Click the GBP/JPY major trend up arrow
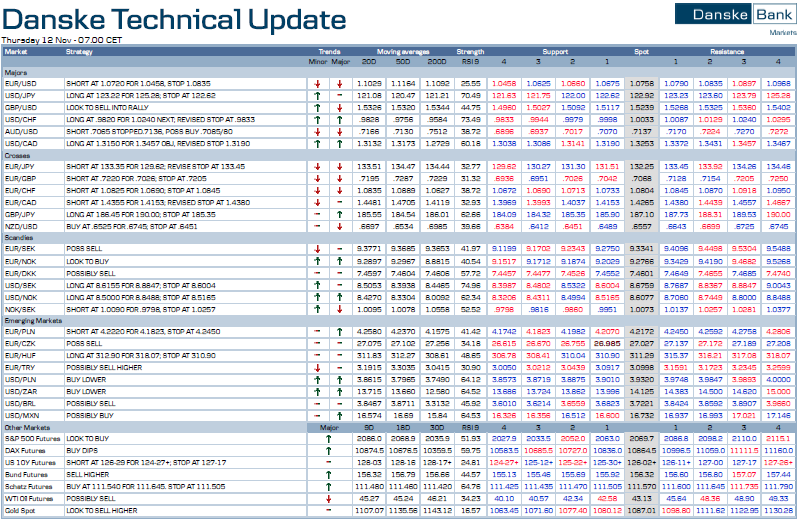 tap(341, 214)
